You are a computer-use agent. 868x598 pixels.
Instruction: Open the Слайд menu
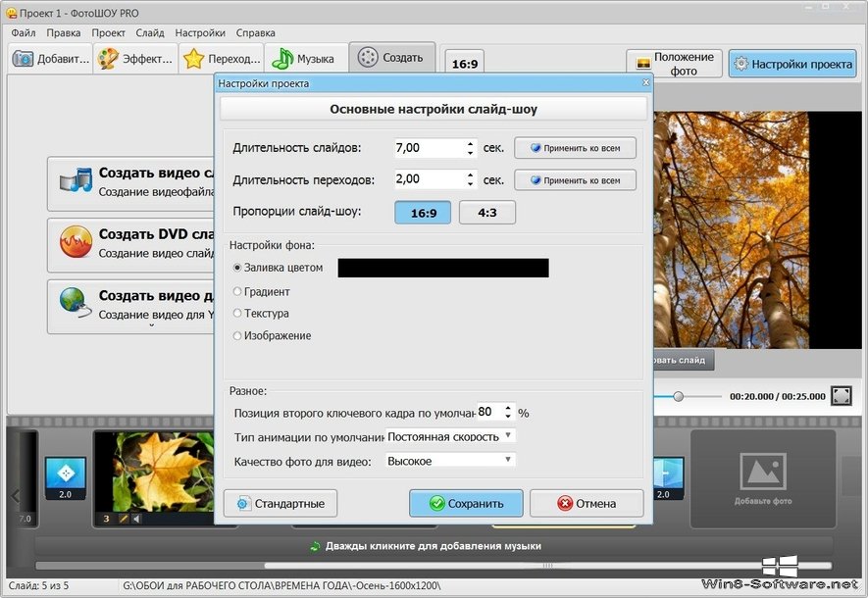[x=150, y=33]
